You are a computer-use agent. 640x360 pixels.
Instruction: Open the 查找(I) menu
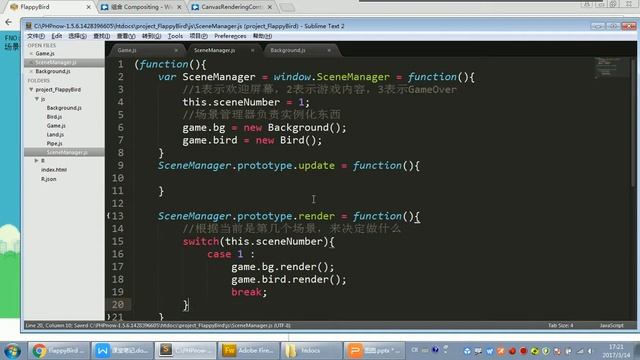[102, 36]
